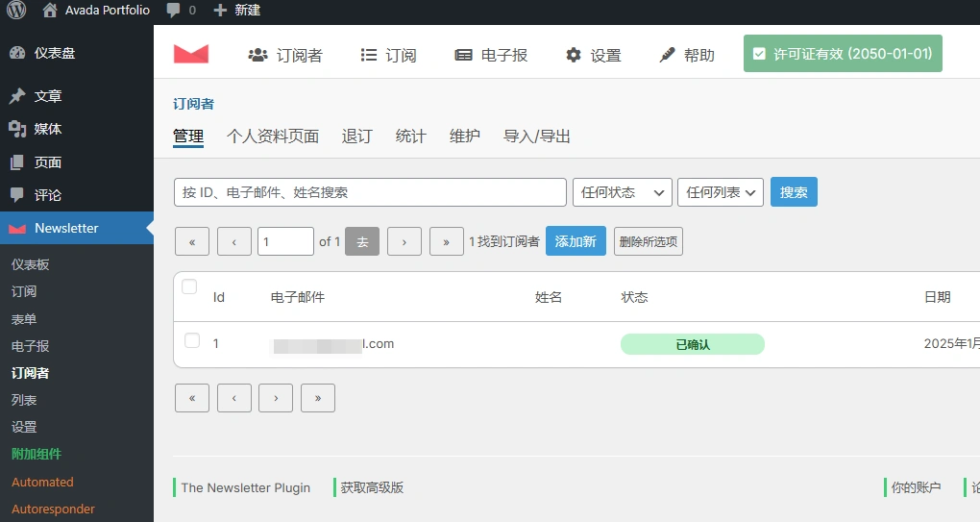980x522 pixels.
Task: Click the checkmark icon in license badge
Action: point(759,54)
